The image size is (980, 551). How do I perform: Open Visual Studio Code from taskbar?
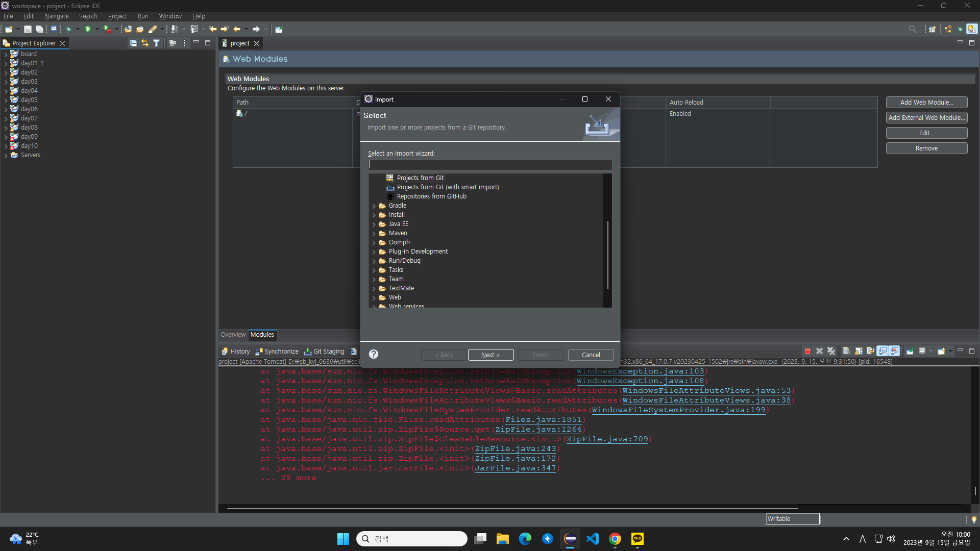click(x=593, y=539)
